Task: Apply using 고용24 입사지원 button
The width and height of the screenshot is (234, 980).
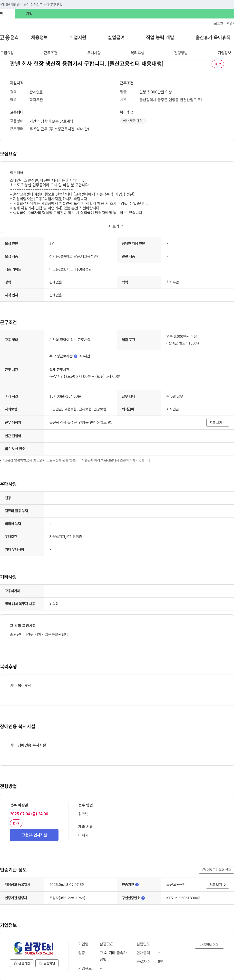Action: click(x=34, y=835)
